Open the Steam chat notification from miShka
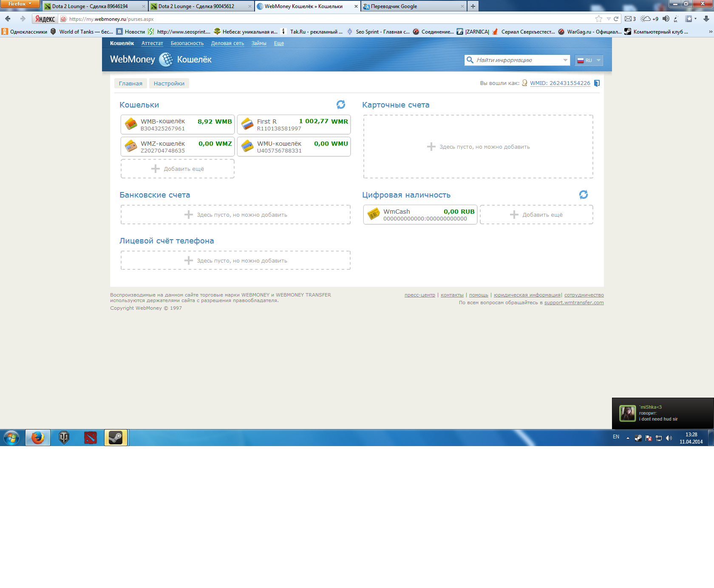Viewport: 714px width, 588px height. (663, 413)
